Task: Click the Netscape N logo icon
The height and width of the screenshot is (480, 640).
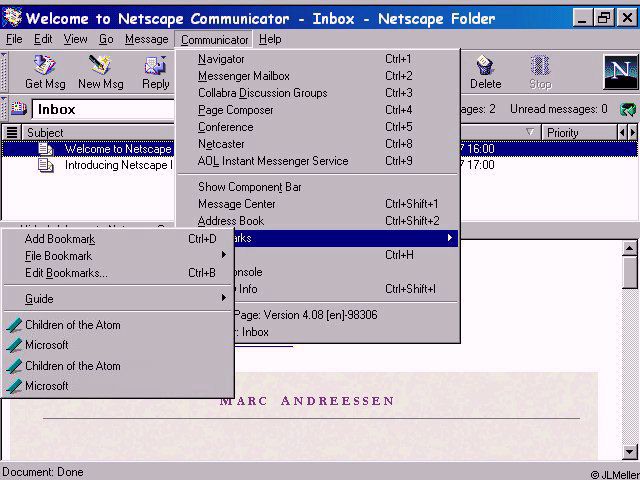Action: [x=621, y=72]
